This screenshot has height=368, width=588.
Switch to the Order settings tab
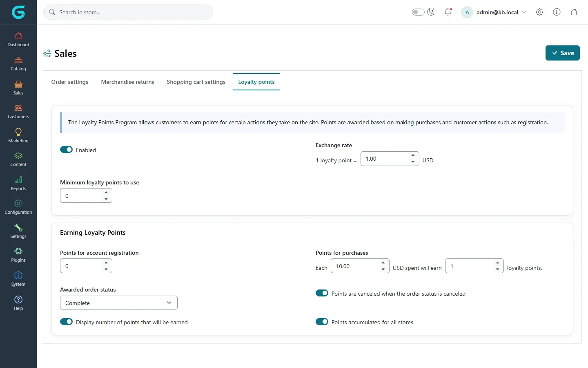click(70, 82)
